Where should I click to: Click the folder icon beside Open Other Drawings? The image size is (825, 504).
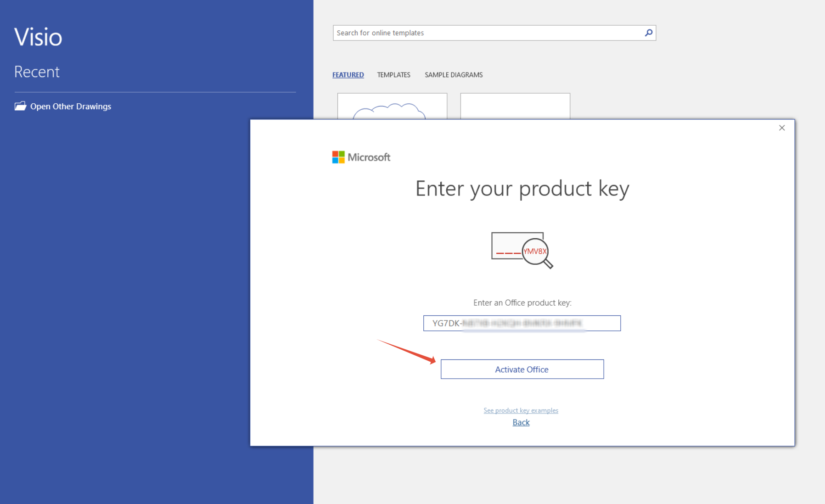20,106
